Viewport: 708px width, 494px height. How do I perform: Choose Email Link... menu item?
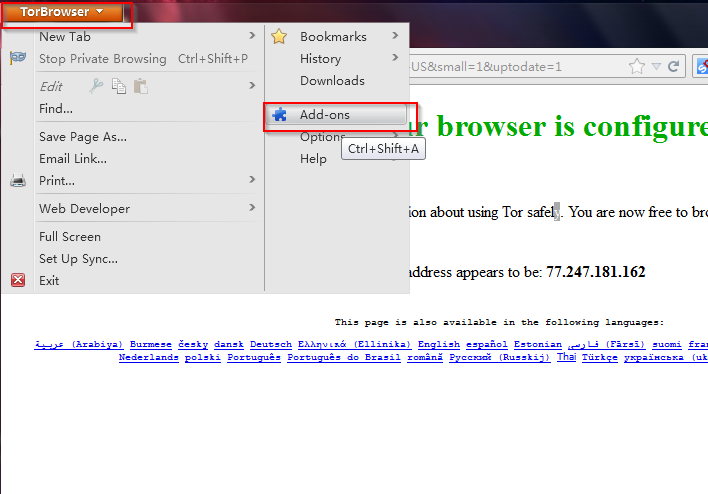73,159
